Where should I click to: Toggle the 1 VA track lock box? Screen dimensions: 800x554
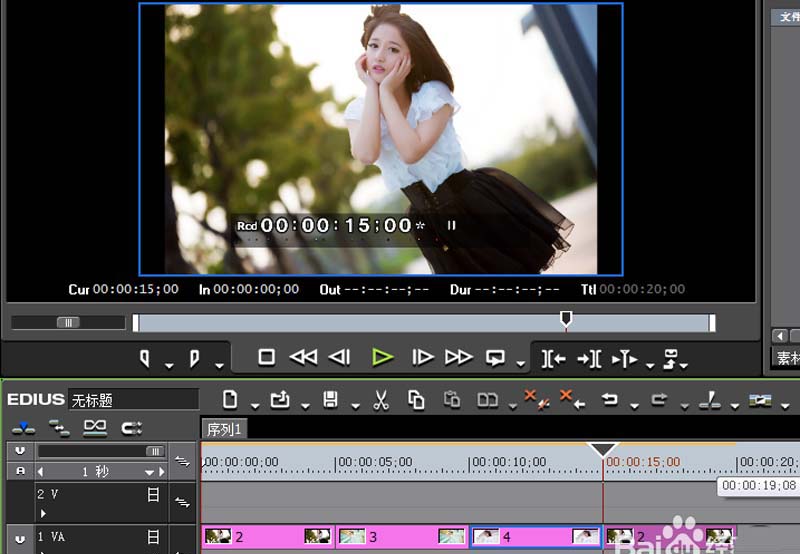pos(153,537)
